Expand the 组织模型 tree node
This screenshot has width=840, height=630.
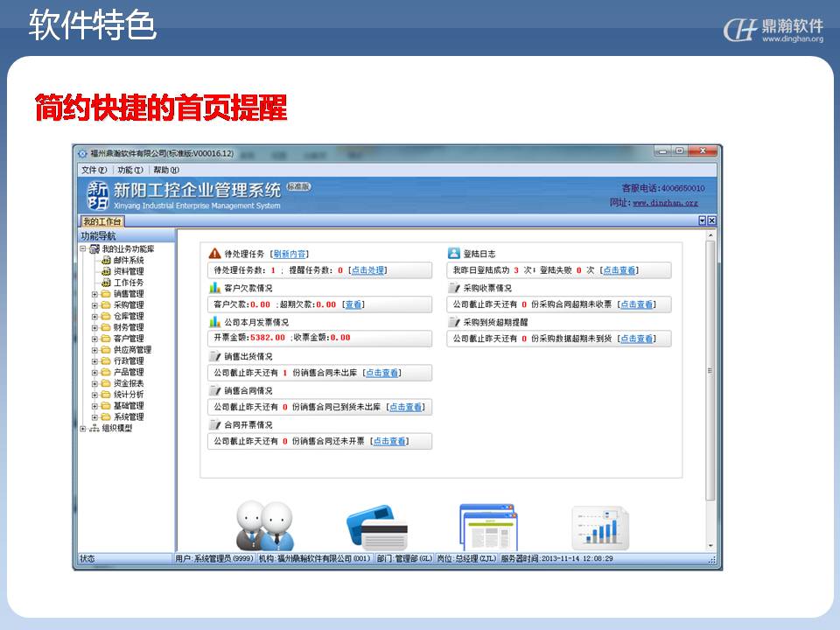coord(83,429)
